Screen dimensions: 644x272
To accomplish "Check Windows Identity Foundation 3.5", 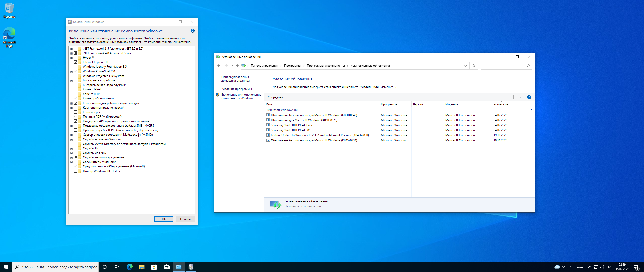I will click(76, 67).
